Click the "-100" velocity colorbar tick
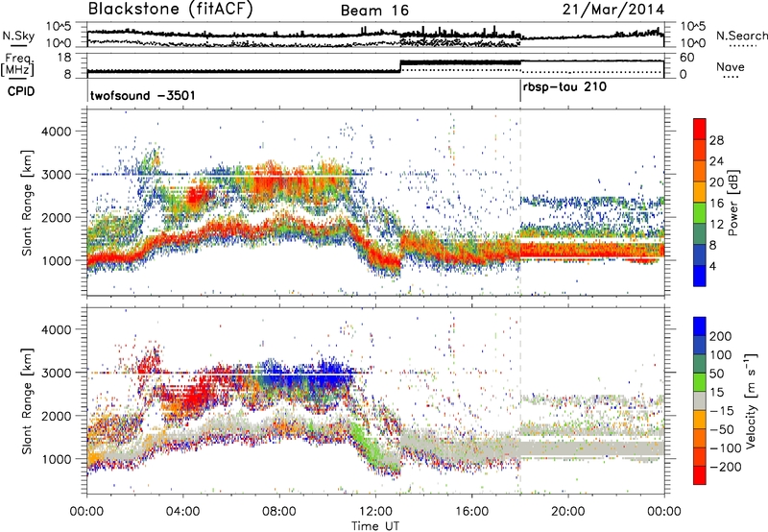This screenshot has height=532, width=768. pos(727,448)
